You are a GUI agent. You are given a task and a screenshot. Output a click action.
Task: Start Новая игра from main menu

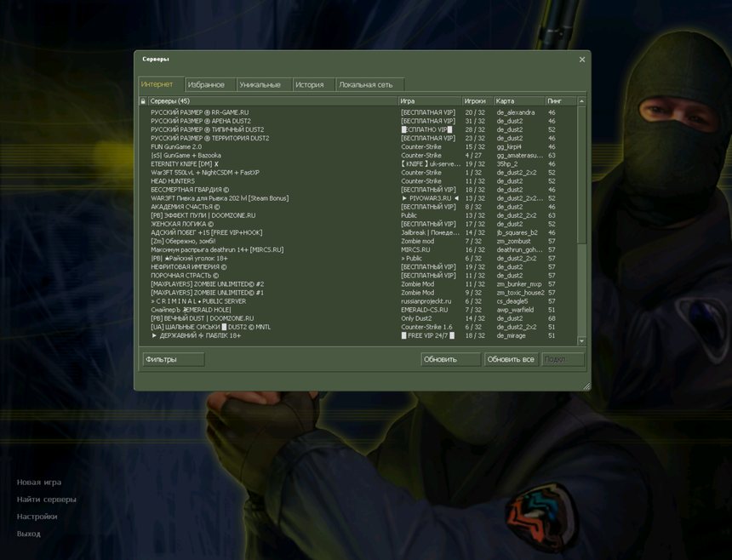(39, 483)
